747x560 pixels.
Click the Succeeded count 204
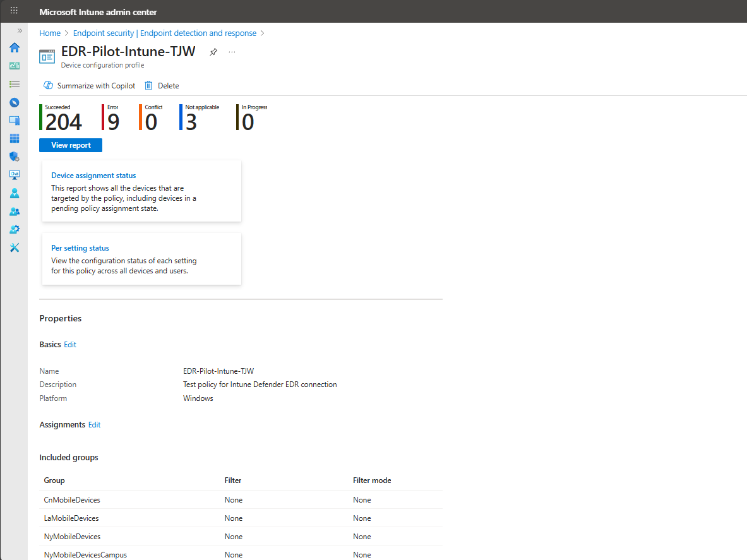[63, 122]
